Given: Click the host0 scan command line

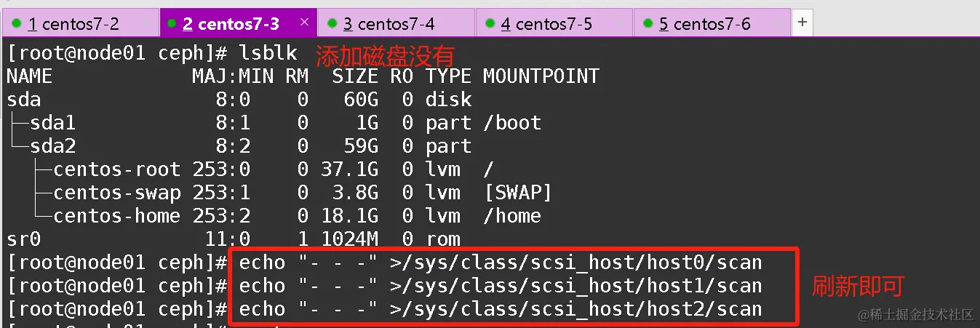Looking at the screenshot, I should pos(500,263).
